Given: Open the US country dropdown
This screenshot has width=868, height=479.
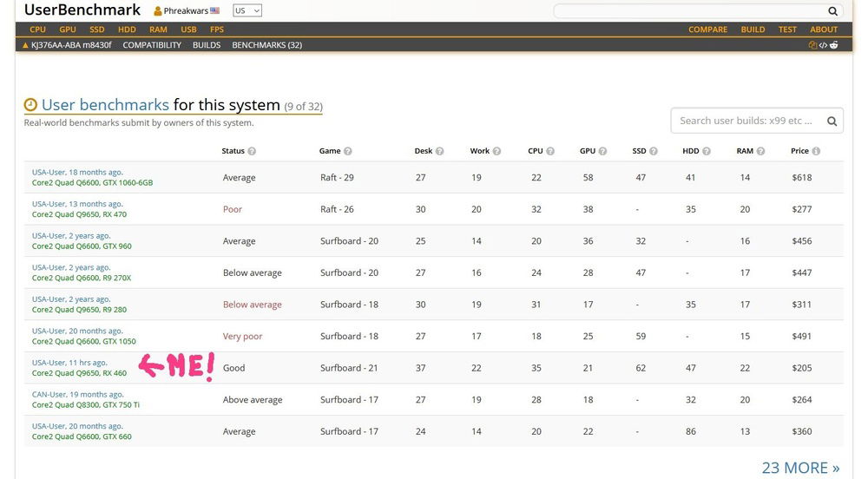Looking at the screenshot, I should pyautogui.click(x=247, y=11).
